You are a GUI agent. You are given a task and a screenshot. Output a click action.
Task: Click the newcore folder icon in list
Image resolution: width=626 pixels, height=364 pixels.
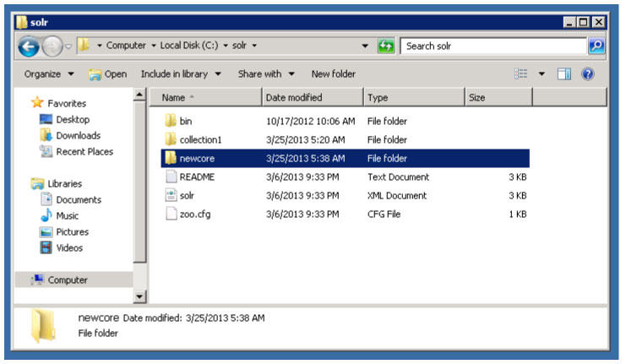[x=171, y=158]
